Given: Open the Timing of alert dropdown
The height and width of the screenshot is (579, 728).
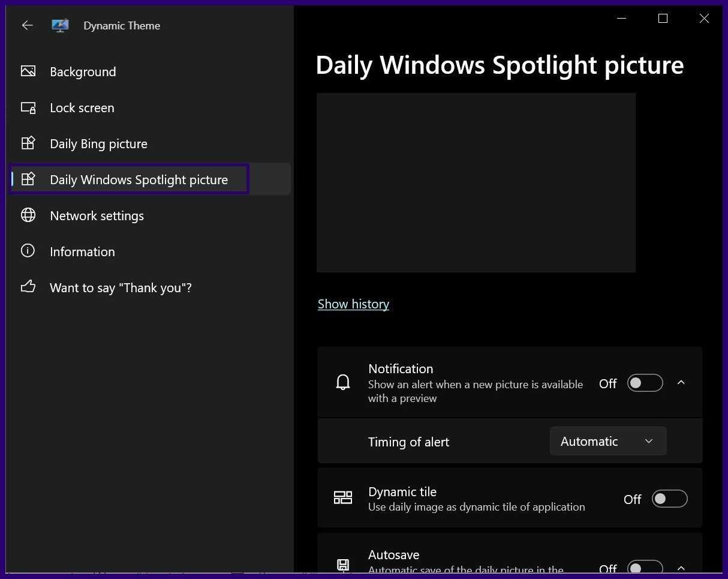Looking at the screenshot, I should click(x=607, y=442).
